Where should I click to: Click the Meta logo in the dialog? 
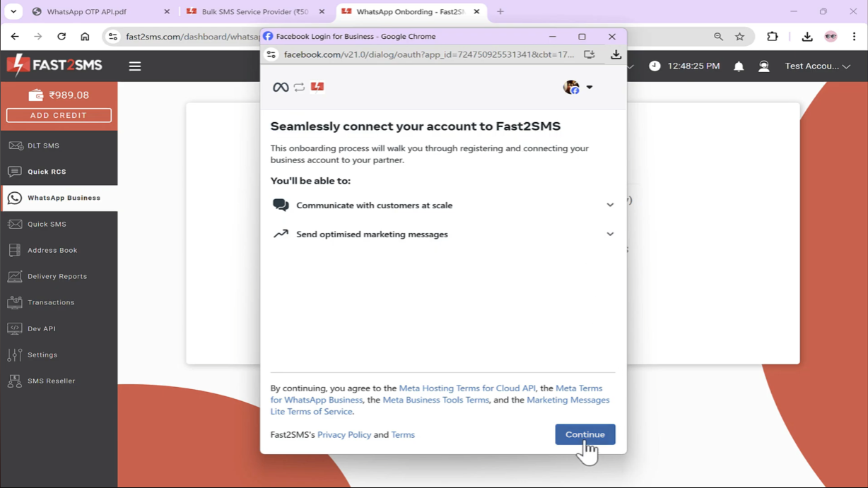280,86
